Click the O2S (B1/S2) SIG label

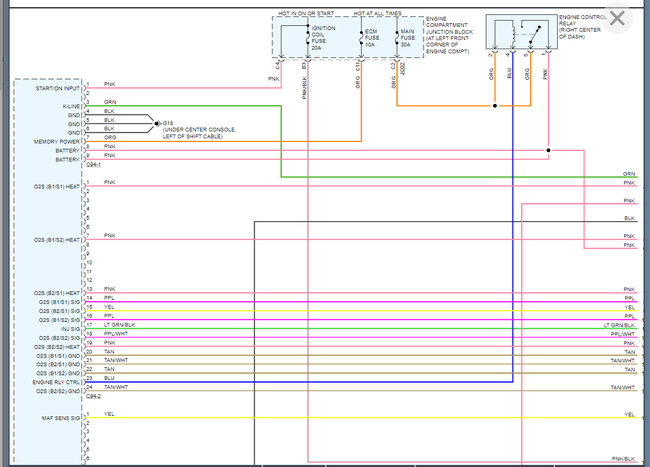tap(59, 320)
